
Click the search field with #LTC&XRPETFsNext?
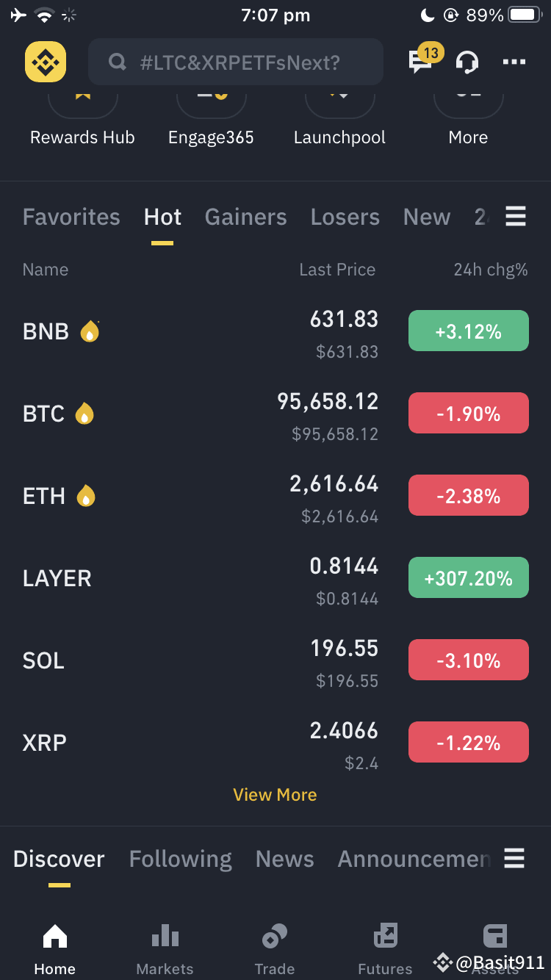pyautogui.click(x=236, y=62)
